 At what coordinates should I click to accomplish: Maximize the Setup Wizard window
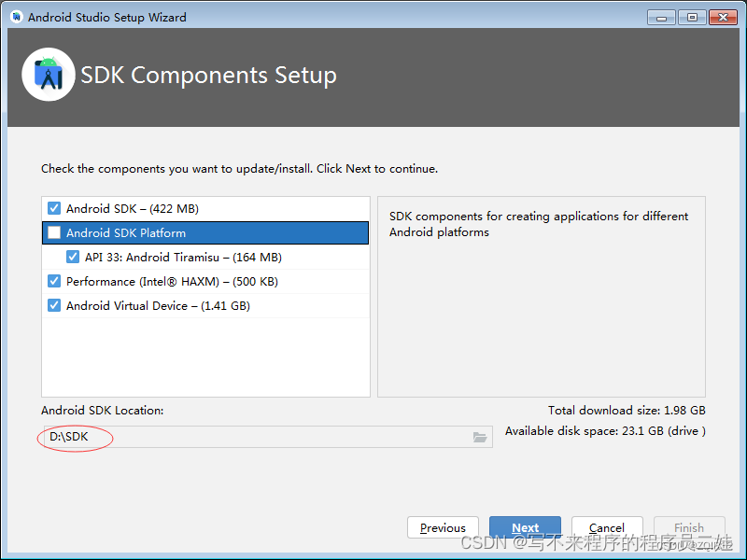692,18
